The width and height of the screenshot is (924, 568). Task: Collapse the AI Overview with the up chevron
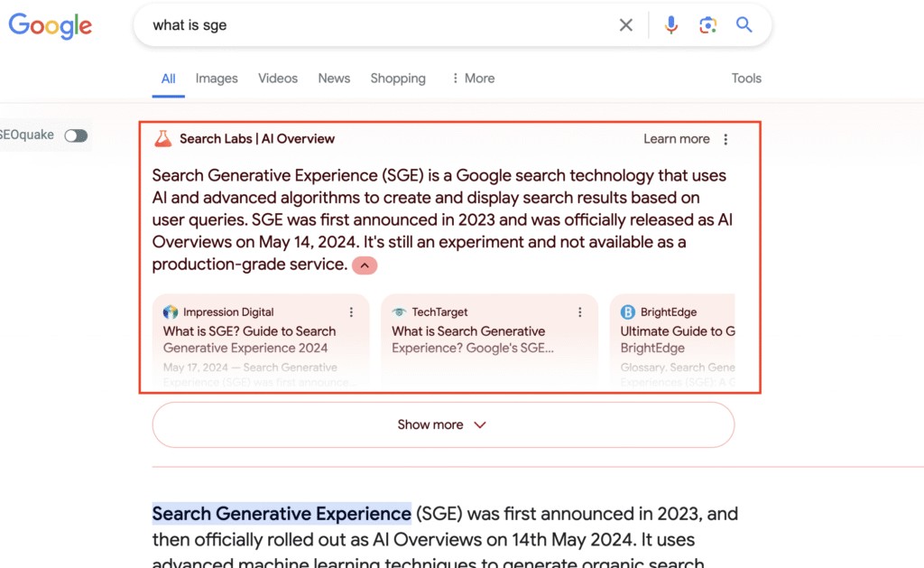365,265
